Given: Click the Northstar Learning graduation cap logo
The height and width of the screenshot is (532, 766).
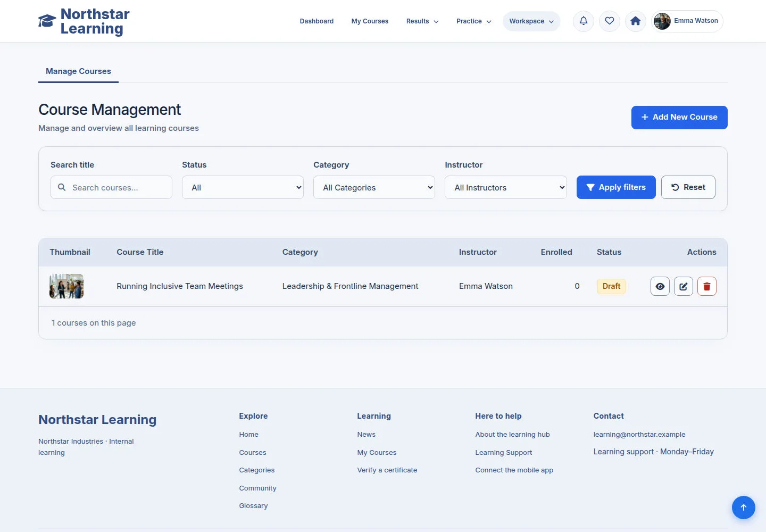Looking at the screenshot, I should (x=47, y=21).
